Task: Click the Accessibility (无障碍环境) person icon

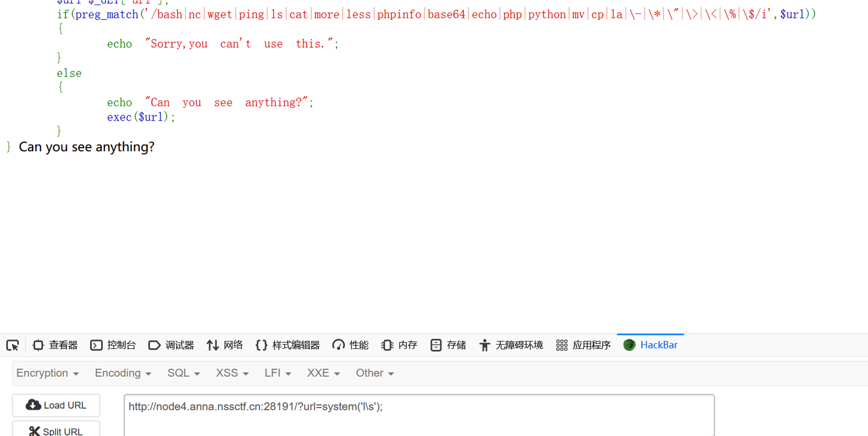Action: pos(485,345)
